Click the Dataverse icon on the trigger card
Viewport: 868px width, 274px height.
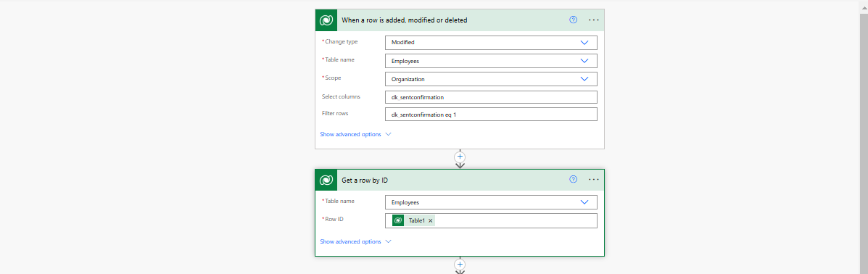pos(326,20)
